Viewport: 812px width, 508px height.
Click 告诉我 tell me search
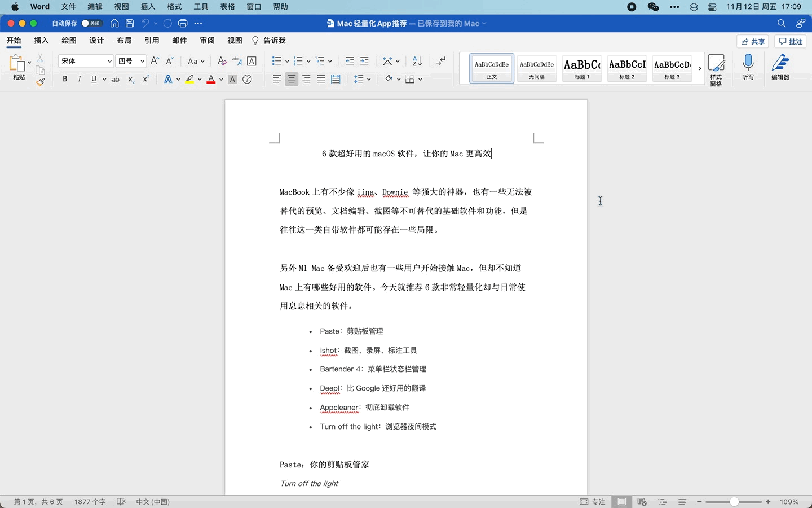(x=269, y=41)
